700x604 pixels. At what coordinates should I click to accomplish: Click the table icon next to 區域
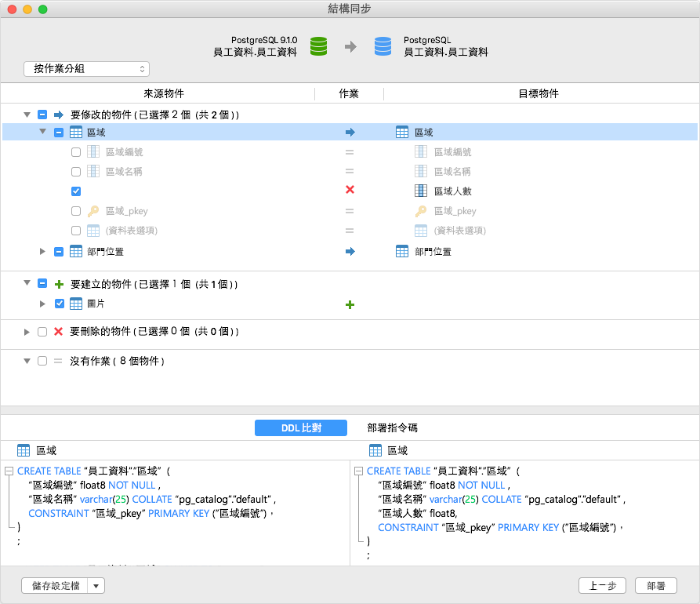click(75, 132)
